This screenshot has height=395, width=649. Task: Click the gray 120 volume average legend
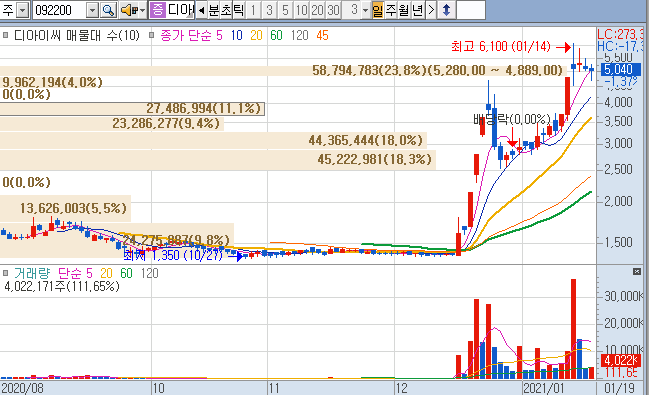tap(149, 273)
